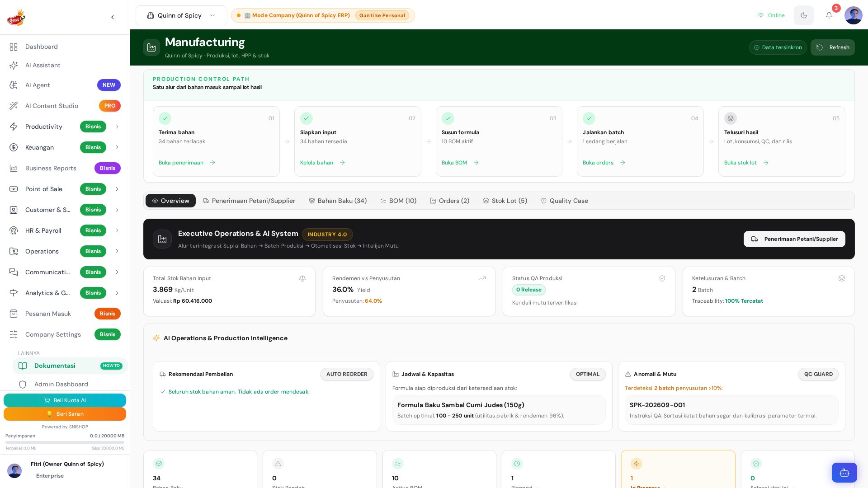Select the Overview tab
The width and height of the screenshot is (868, 488).
(170, 201)
